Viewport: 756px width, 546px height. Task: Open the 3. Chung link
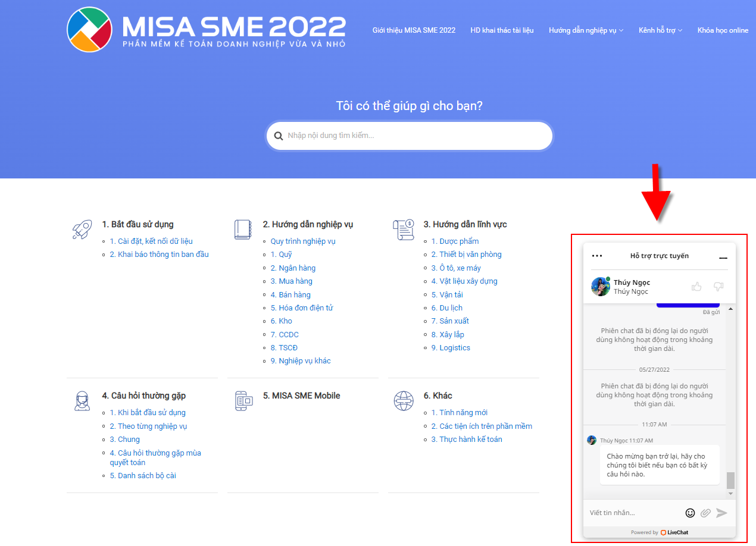[x=124, y=440]
